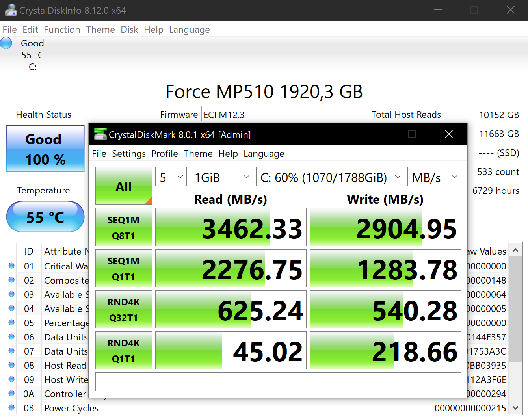Click the Force MP510 1920,3 GB drive title
528x420 pixels.
pyautogui.click(x=264, y=92)
